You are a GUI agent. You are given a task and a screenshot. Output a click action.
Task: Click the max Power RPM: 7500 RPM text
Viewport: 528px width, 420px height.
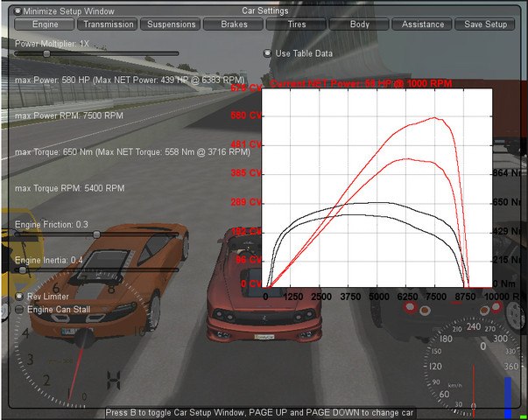pos(69,115)
